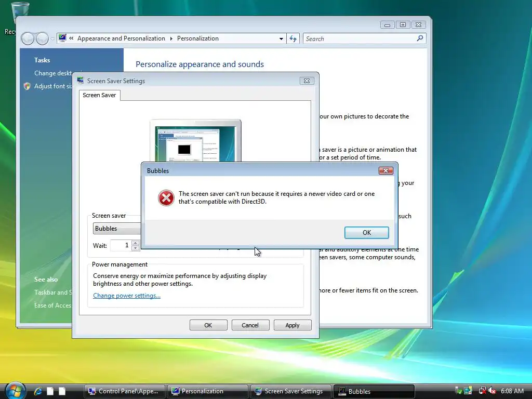
Task: Decrease the Wait time with down arrow
Action: tap(136, 248)
